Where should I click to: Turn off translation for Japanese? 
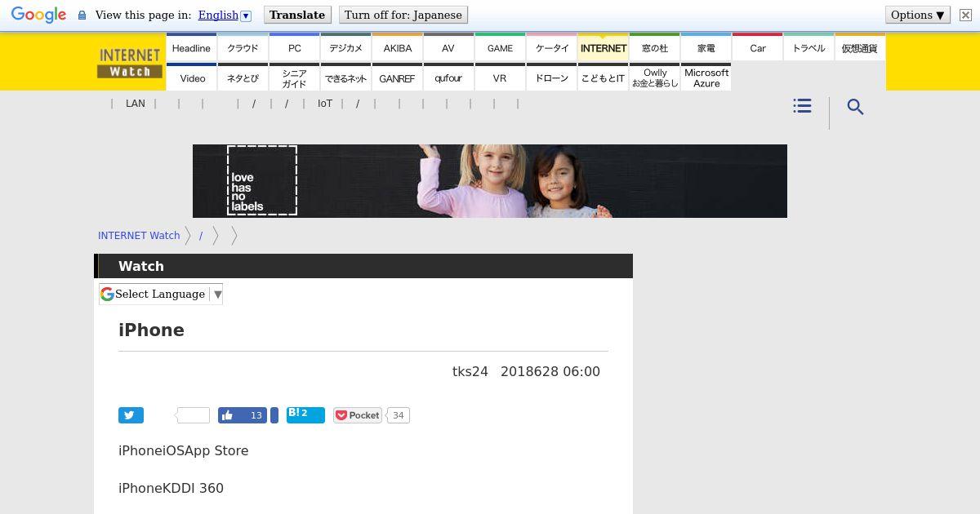(x=403, y=16)
